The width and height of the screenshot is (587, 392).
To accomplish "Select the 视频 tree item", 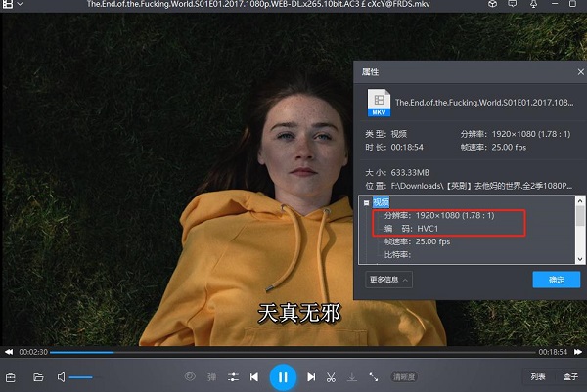I will [x=381, y=202].
